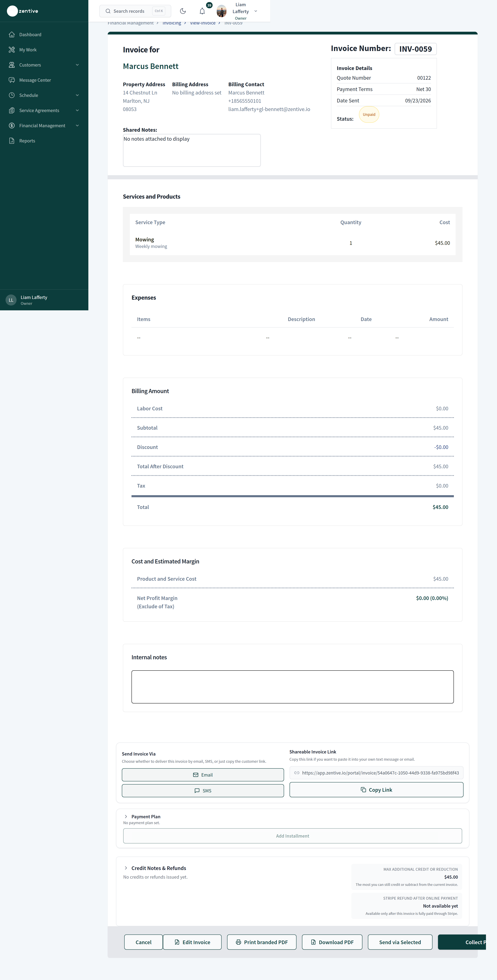Open Message Center in the sidebar
This screenshot has width=497, height=980.
(44, 80)
